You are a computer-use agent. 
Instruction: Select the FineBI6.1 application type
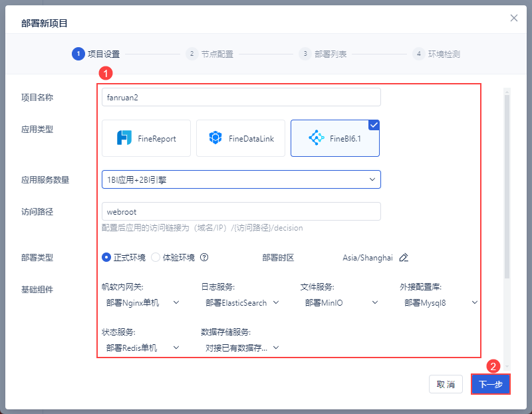click(335, 138)
